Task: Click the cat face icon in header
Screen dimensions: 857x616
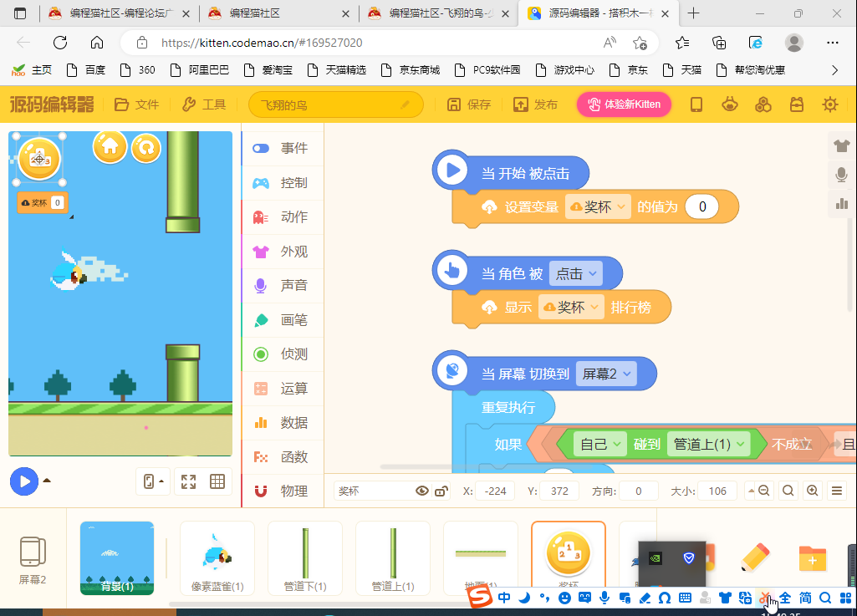Action: coord(730,104)
